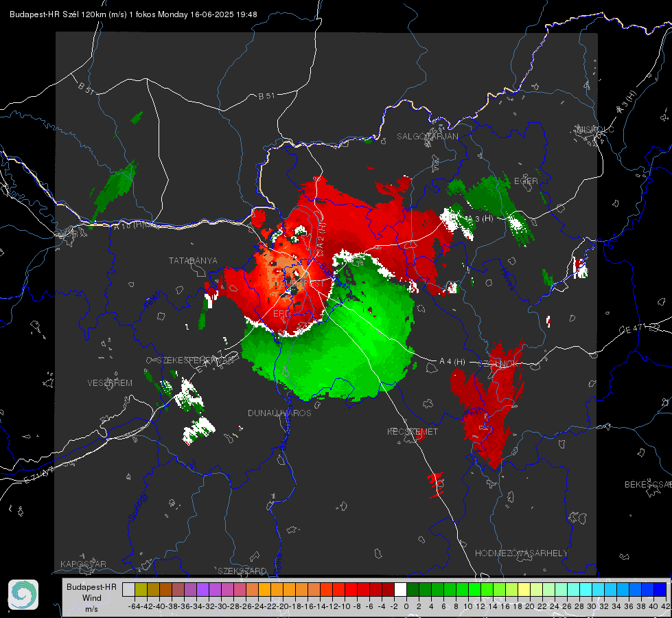Image resolution: width=672 pixels, height=618 pixels.
Task: Click the 20 legend value
Action: point(530,606)
